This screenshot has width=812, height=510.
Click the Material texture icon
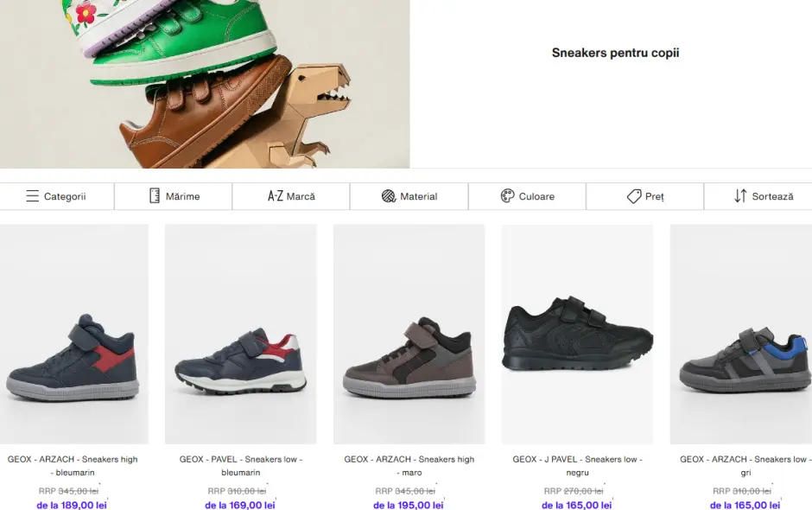click(389, 196)
